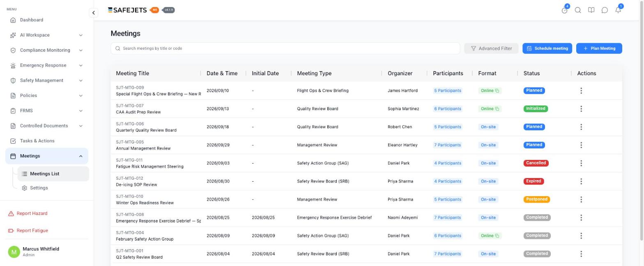The height and width of the screenshot is (266, 644).
Task: Click the Schedule meeting button
Action: pos(547,48)
